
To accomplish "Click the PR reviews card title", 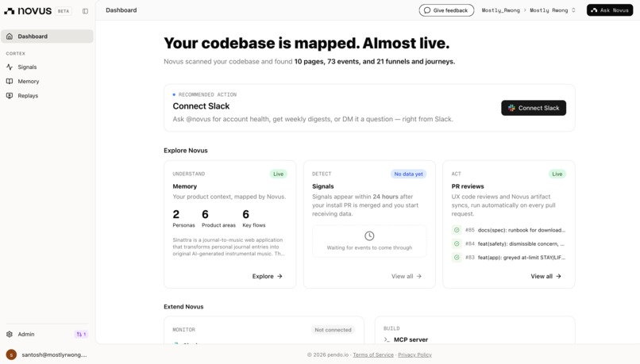I will pyautogui.click(x=468, y=186).
